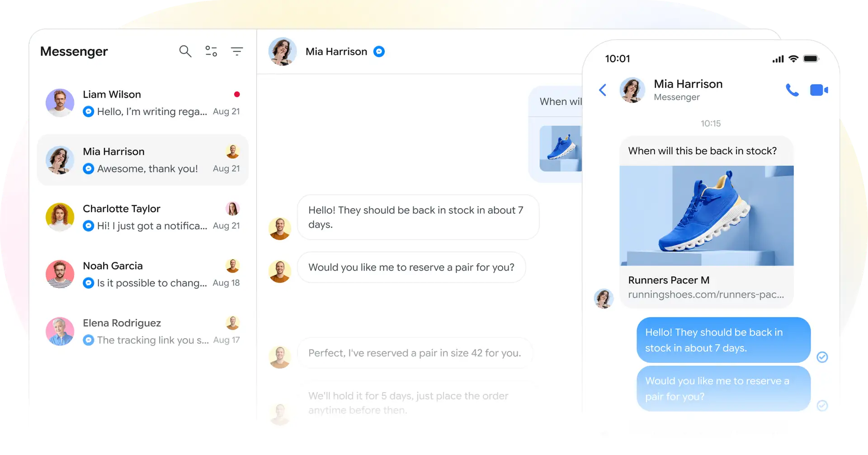
Task: Click the blue shoe image in phone chat
Action: click(x=707, y=216)
